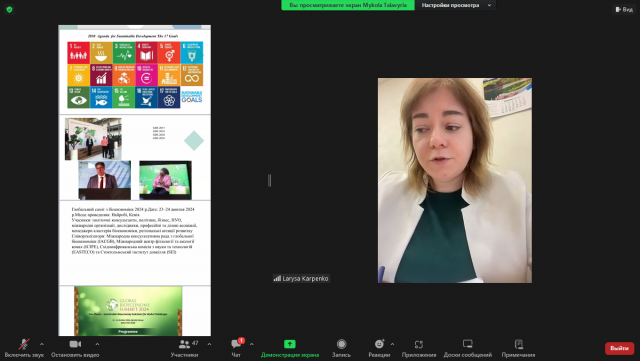This screenshot has height=361, width=640.
Task: Click the Ukrainian summit description paragraph
Action: pos(134,231)
